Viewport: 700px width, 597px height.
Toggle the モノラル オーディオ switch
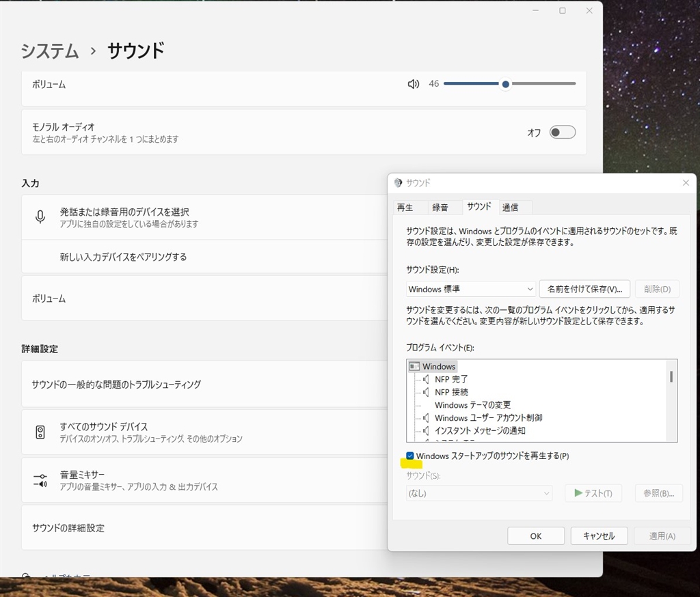click(563, 133)
